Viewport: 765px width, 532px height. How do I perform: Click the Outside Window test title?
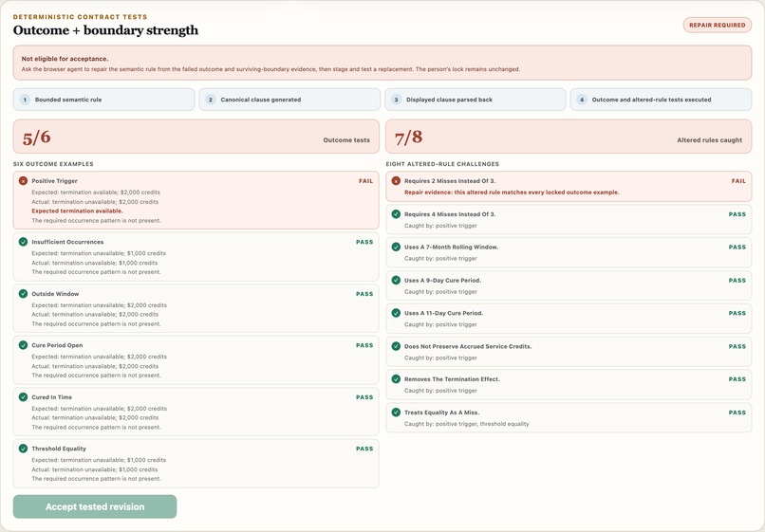pyautogui.click(x=55, y=294)
